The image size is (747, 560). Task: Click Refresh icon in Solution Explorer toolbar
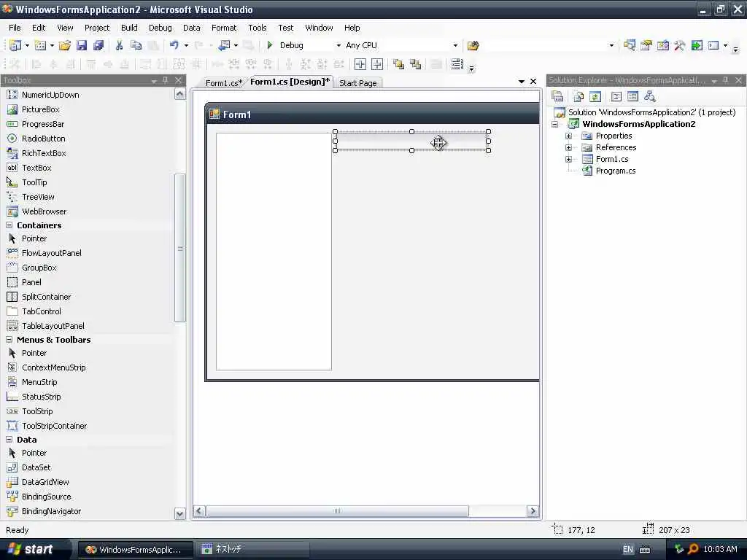click(595, 97)
